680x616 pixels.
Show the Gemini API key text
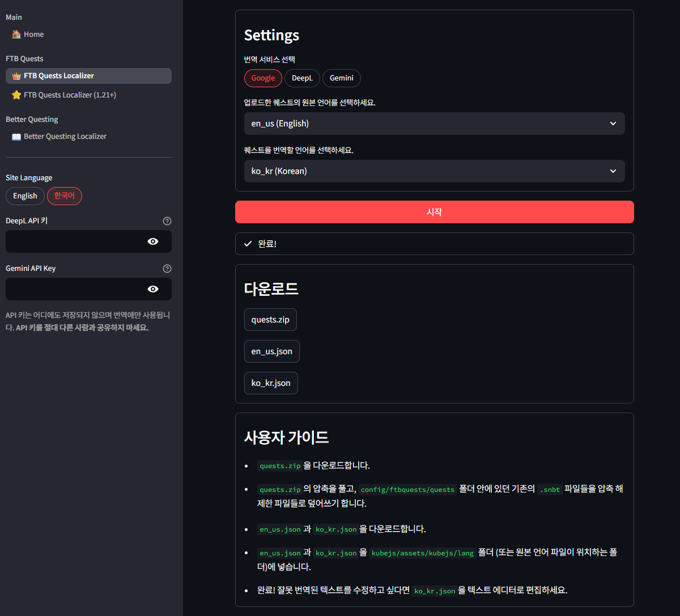[153, 289]
